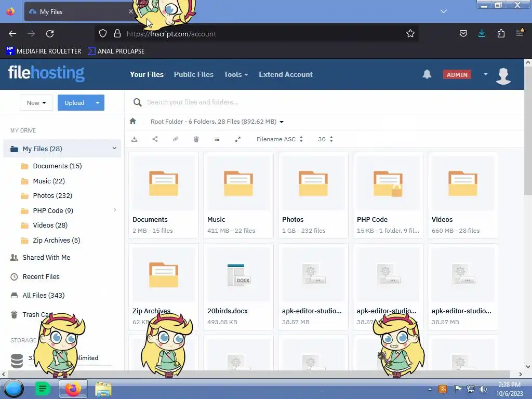Collapse the My Files tree chevron

coord(114,148)
